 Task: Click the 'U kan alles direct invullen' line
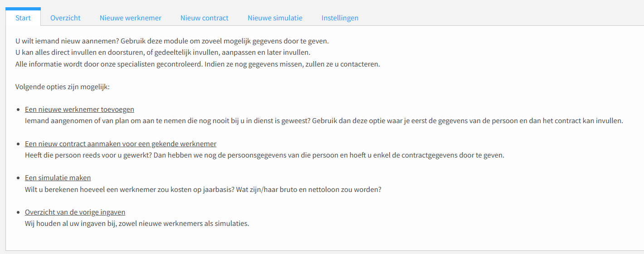click(163, 53)
